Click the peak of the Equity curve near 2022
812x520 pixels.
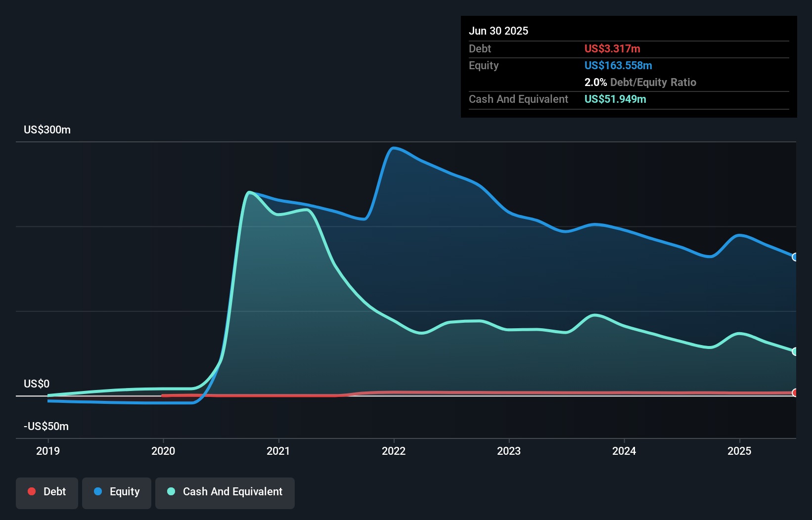click(394, 148)
